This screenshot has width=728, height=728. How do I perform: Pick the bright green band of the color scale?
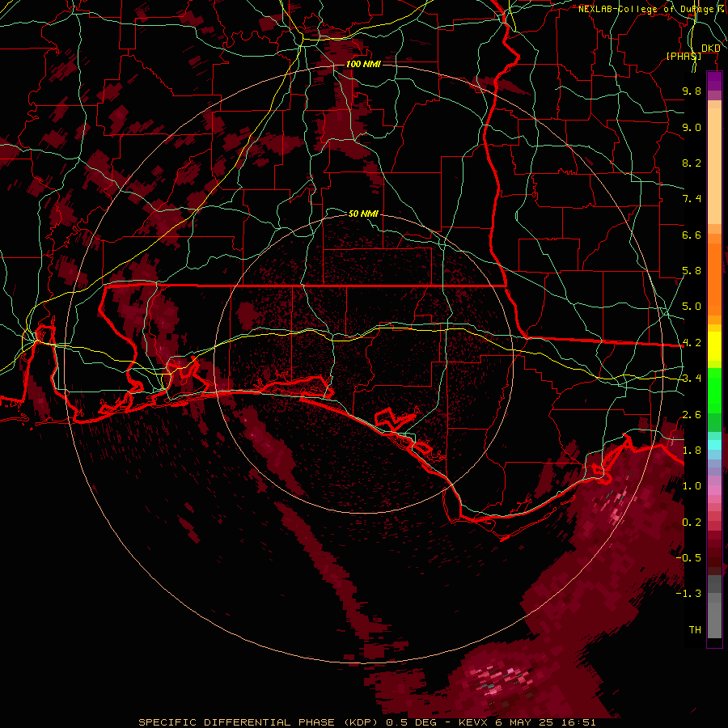[714, 391]
